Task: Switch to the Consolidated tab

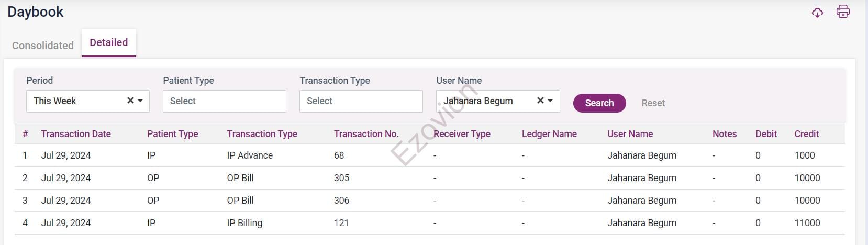Action: pyautogui.click(x=43, y=46)
